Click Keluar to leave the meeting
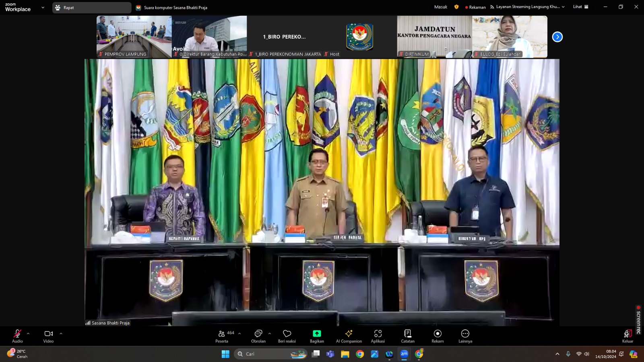The image size is (644, 362). point(627,336)
